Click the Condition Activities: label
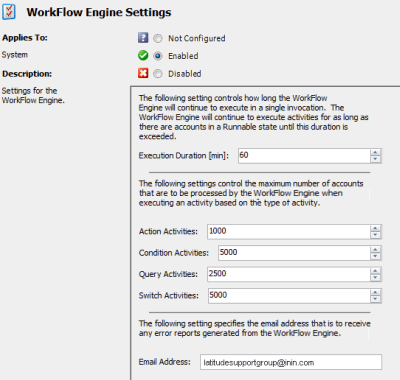This screenshot has height=380, width=400. pyautogui.click(x=174, y=253)
